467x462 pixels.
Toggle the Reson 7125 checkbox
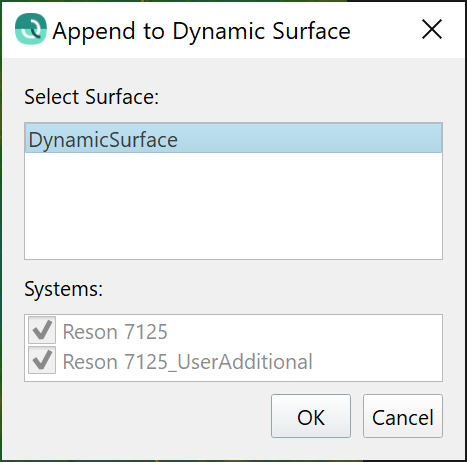point(42,330)
